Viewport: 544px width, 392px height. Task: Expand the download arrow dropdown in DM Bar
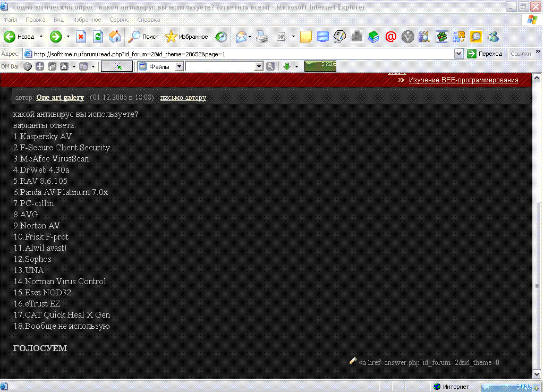pos(296,66)
